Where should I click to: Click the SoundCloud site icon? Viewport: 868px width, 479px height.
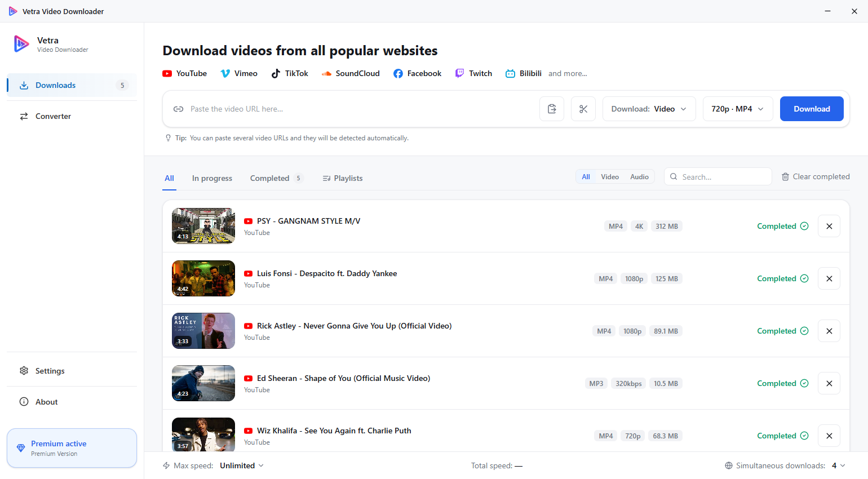point(326,73)
